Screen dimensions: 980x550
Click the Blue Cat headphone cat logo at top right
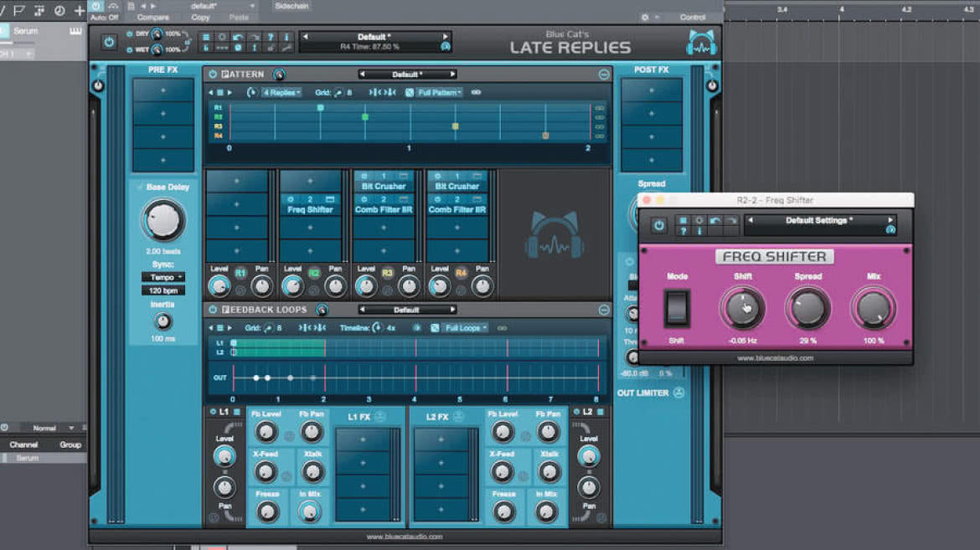(701, 44)
